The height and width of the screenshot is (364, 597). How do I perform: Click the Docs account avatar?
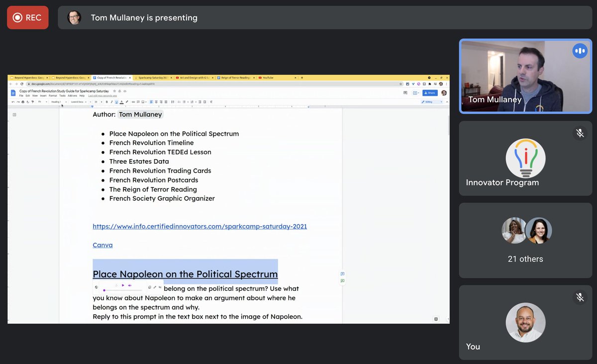coord(444,93)
